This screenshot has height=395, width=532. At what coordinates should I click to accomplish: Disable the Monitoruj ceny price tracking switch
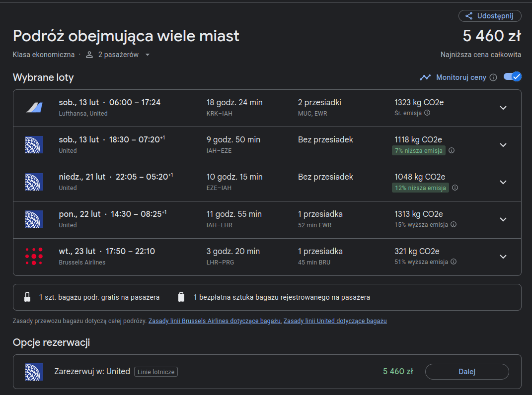512,76
